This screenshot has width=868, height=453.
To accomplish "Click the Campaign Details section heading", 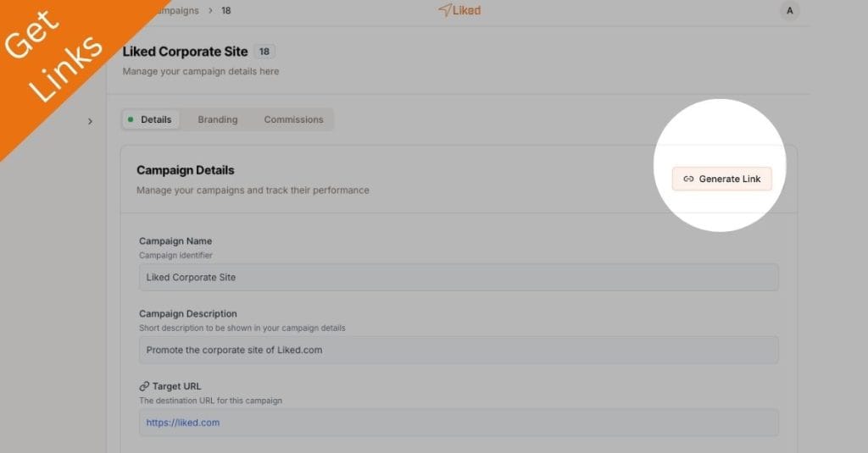I will (x=185, y=170).
